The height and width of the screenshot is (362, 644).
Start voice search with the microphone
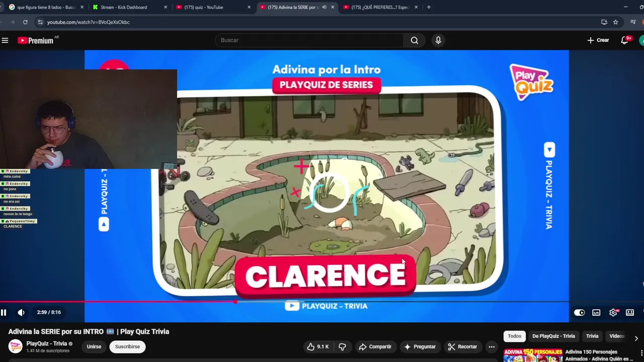tap(438, 40)
